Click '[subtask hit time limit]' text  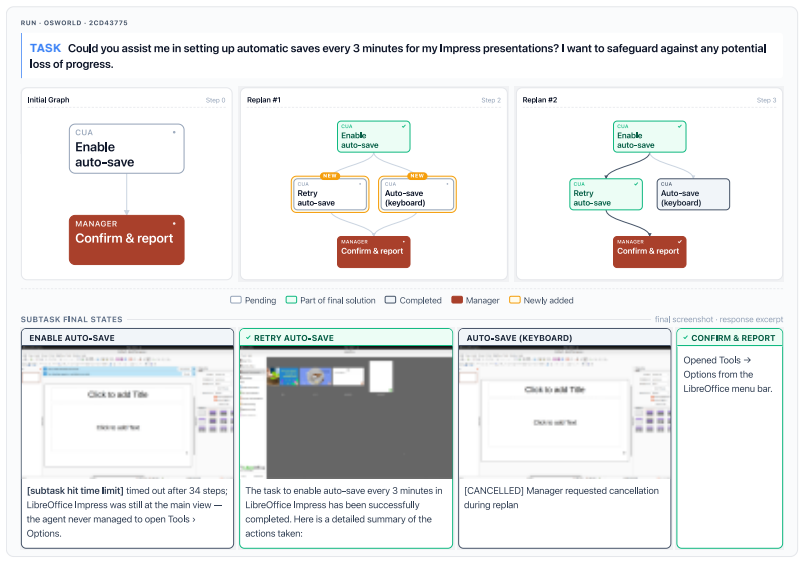pos(75,491)
